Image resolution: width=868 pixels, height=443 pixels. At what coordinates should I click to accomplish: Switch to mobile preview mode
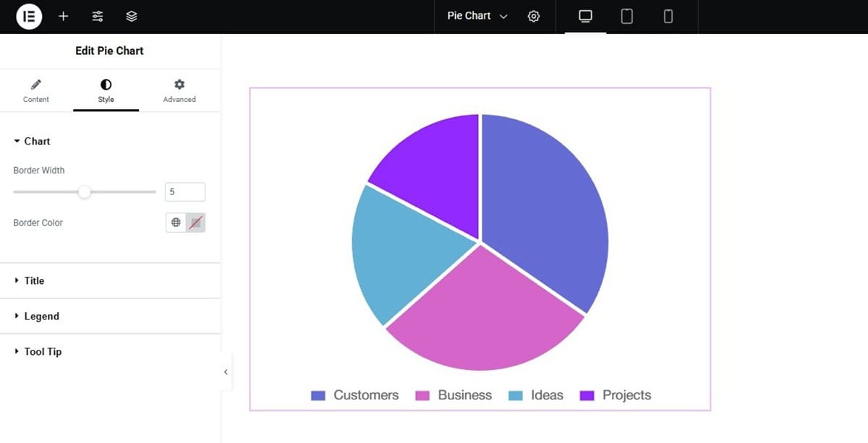coord(668,16)
